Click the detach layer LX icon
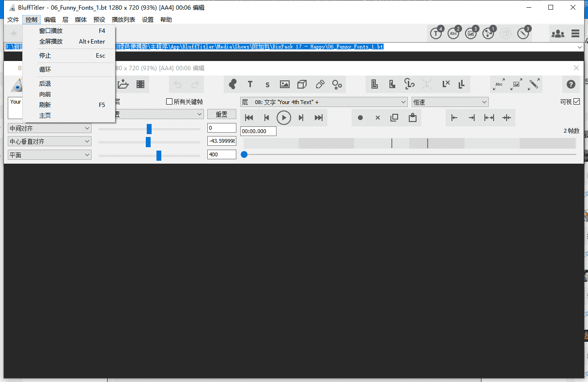Viewport: 588px width, 382px height. click(446, 84)
